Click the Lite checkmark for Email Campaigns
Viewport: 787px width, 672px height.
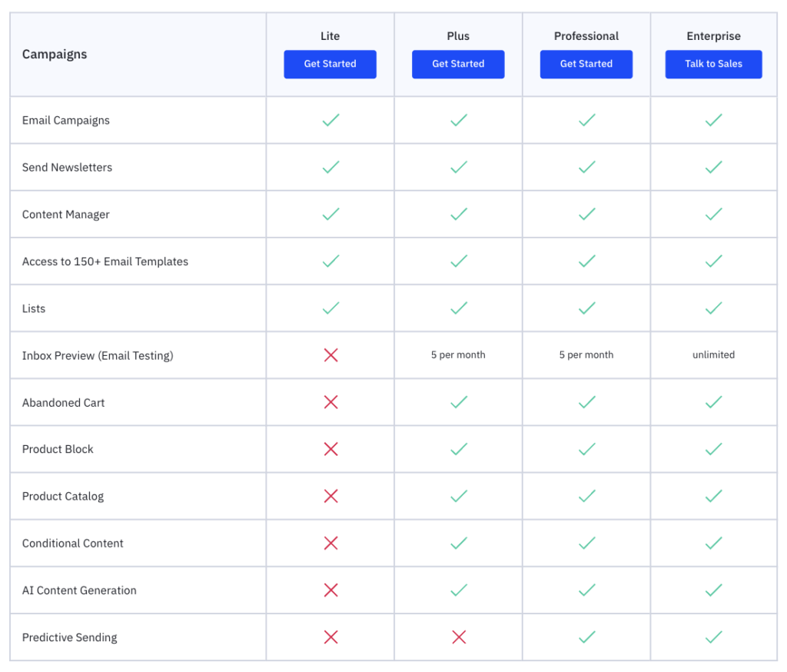pyautogui.click(x=330, y=120)
